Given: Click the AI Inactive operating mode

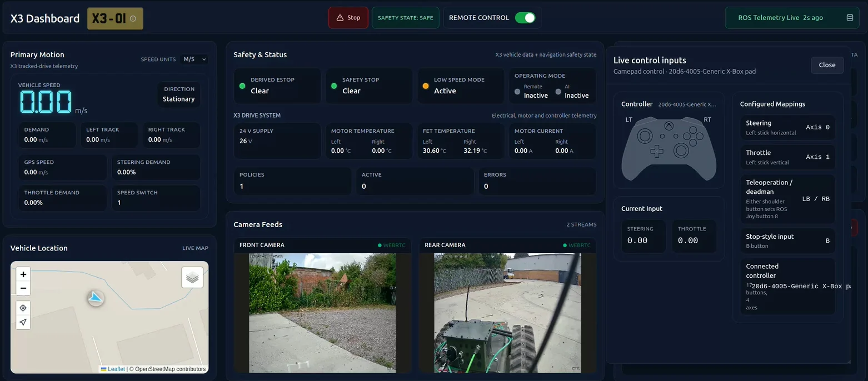Looking at the screenshot, I should point(572,92).
